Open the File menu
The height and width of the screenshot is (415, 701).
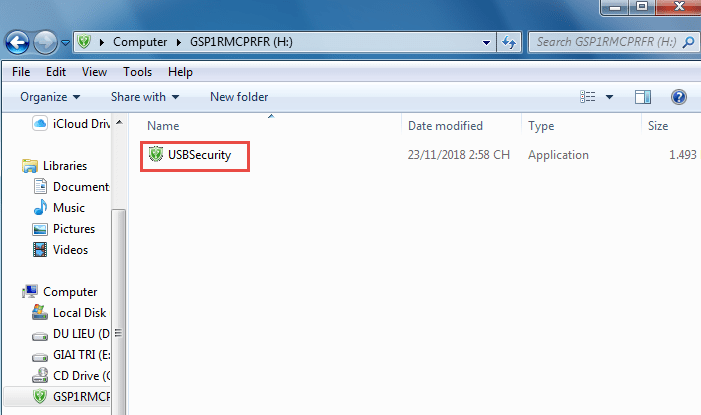[x=21, y=72]
